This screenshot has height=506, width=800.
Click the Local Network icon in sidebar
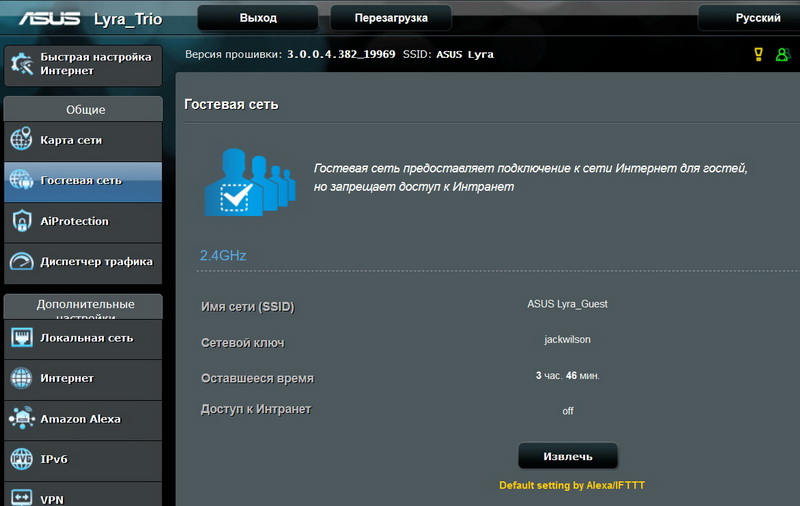22,338
